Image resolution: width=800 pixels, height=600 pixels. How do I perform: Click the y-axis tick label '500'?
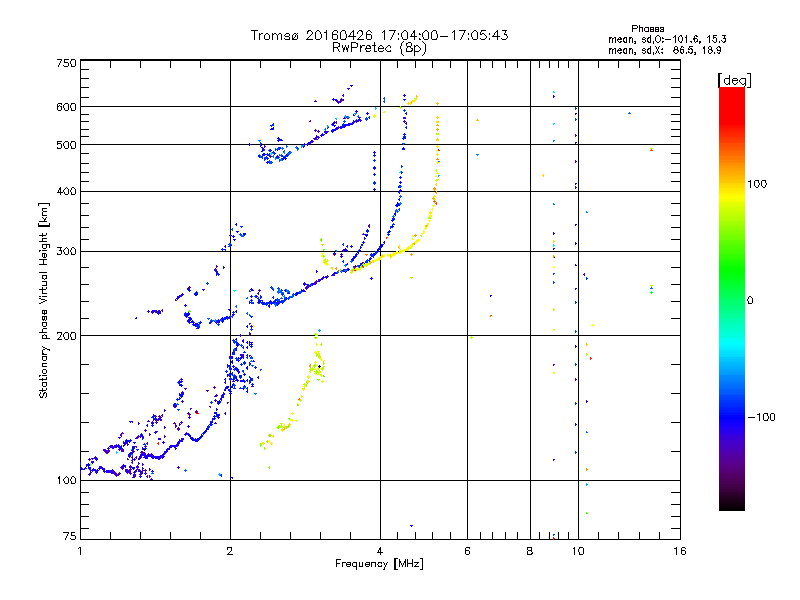pos(67,145)
